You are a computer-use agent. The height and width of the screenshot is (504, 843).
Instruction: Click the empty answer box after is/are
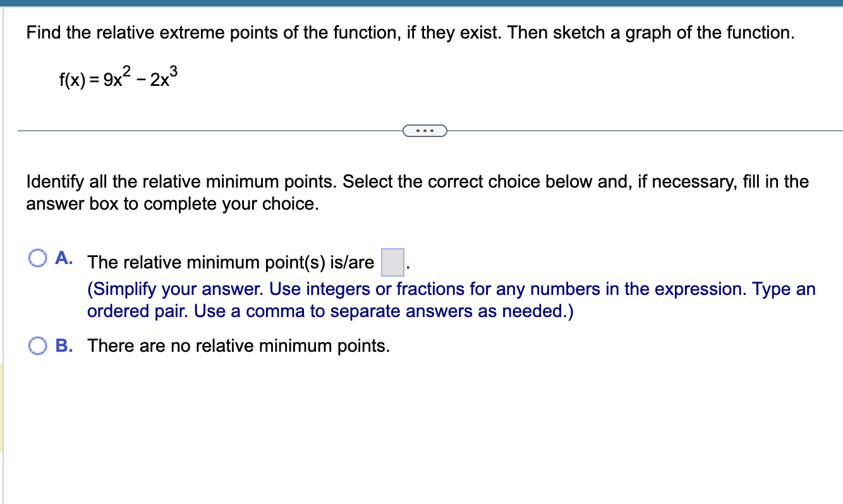coord(392,261)
